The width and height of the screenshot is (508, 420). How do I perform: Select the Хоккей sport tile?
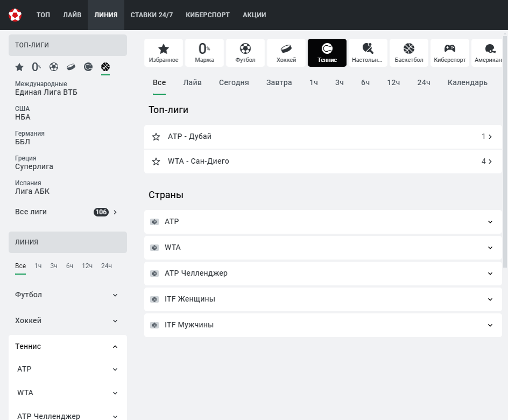[286, 53]
